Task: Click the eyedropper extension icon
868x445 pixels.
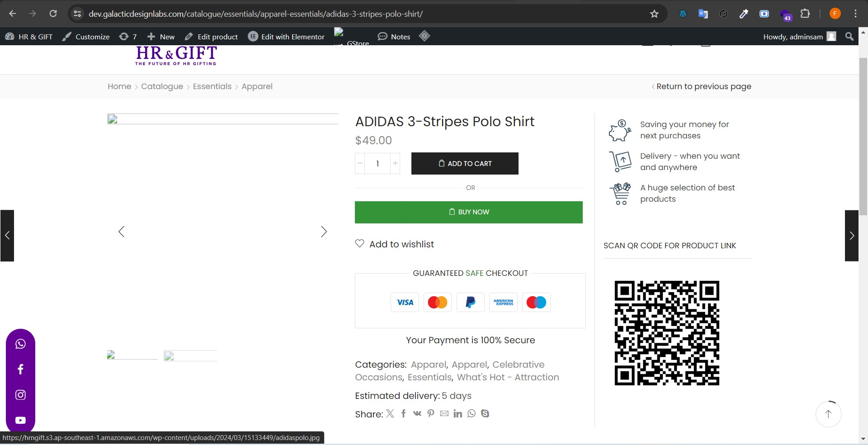Action: (744, 14)
